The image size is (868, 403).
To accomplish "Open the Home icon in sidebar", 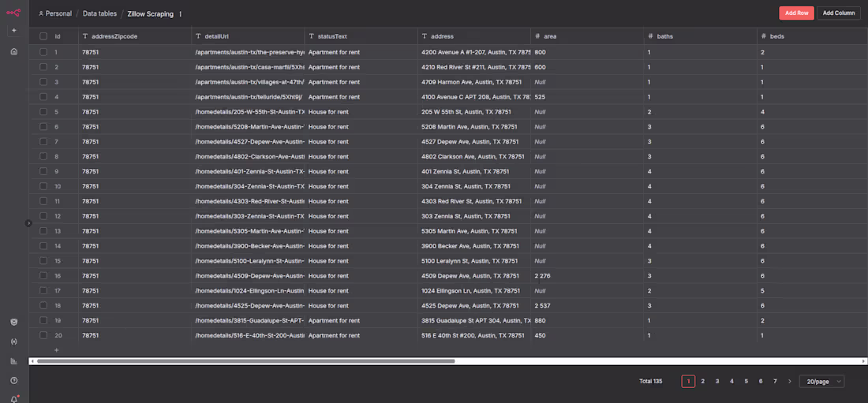I will tap(14, 51).
